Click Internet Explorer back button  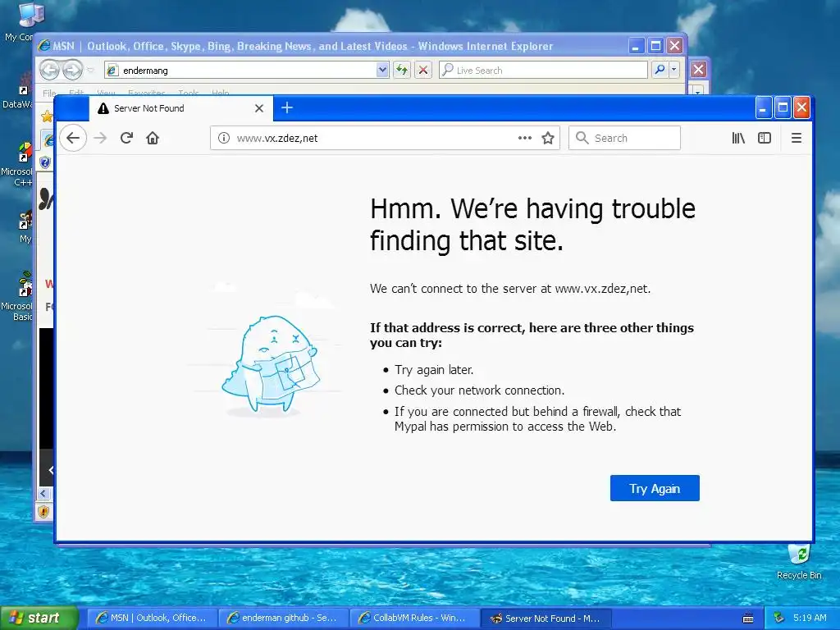pos(49,70)
